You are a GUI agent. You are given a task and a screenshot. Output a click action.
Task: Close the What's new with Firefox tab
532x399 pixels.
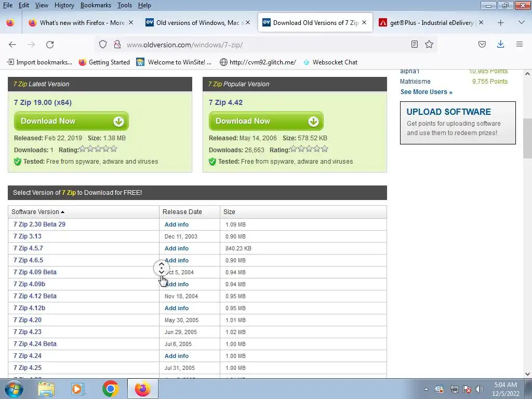[x=131, y=23]
